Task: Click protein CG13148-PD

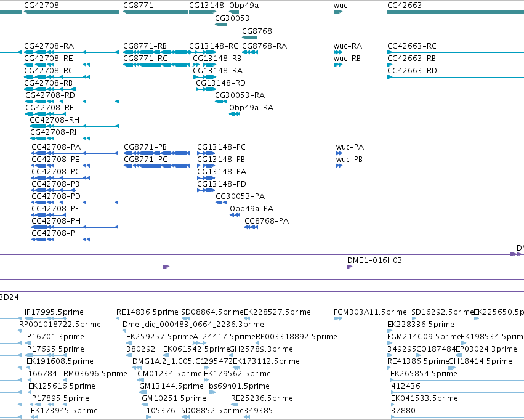Action: point(222,184)
